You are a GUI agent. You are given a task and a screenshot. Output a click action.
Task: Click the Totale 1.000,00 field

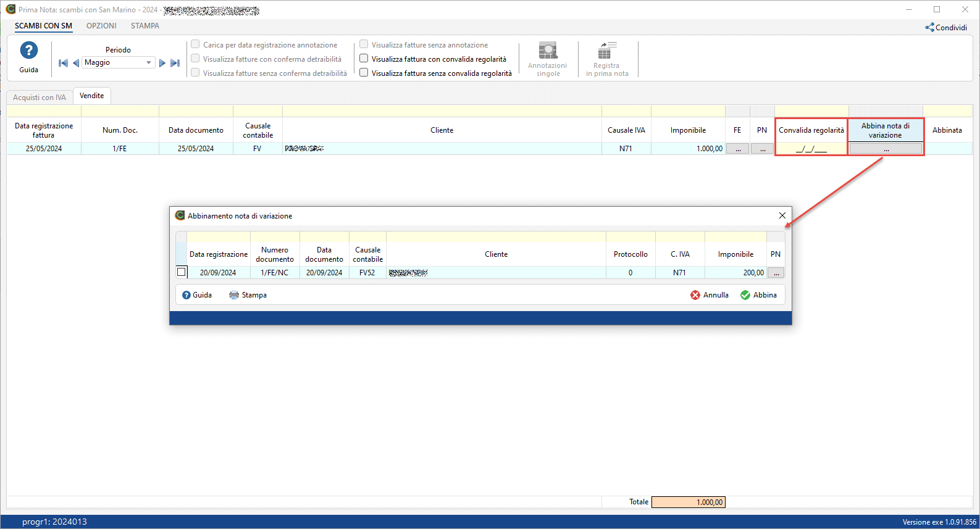coord(688,502)
